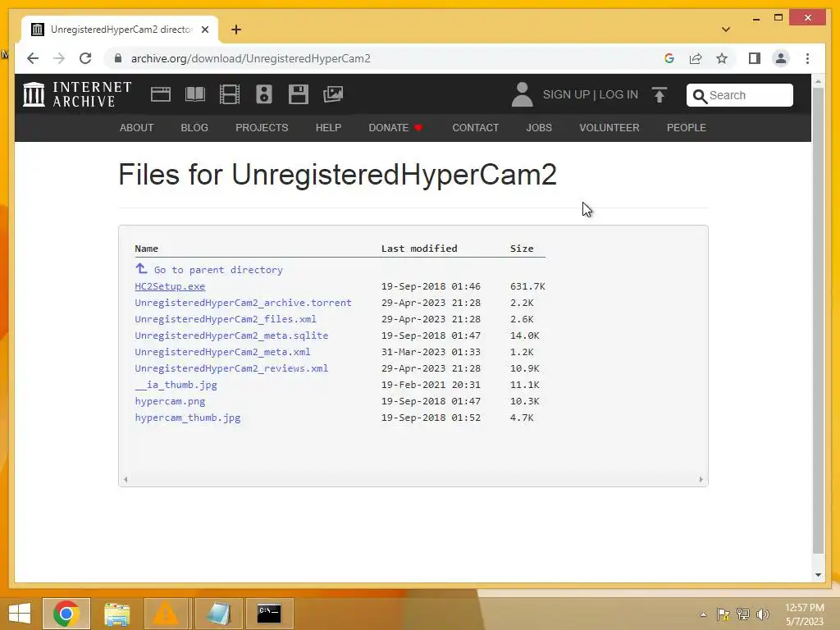Click the search magnifier icon
The image size is (840, 630).
(699, 96)
